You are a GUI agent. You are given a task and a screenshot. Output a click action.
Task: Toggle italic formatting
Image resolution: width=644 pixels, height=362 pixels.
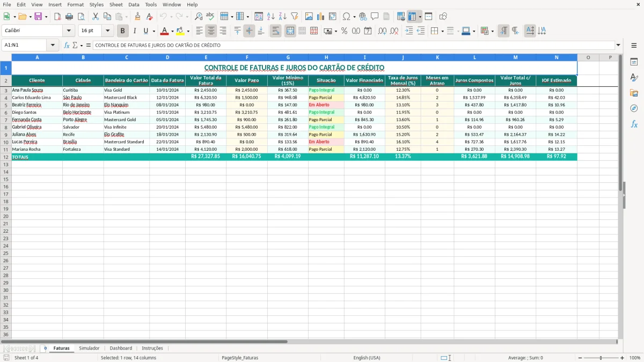(x=135, y=31)
